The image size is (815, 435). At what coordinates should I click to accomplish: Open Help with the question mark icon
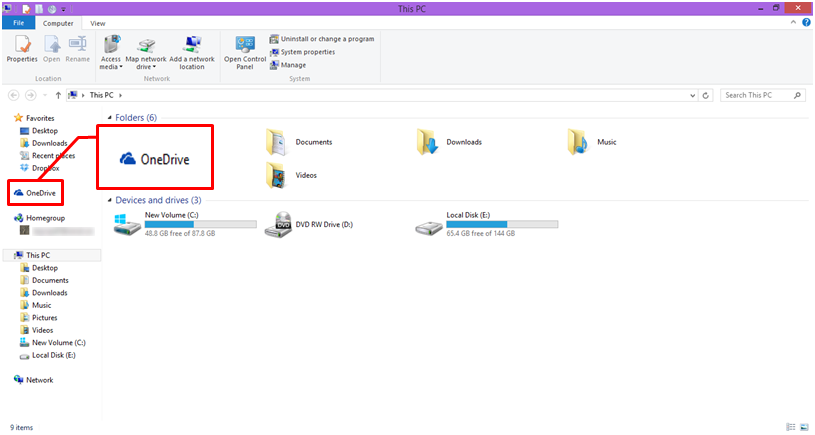(806, 22)
